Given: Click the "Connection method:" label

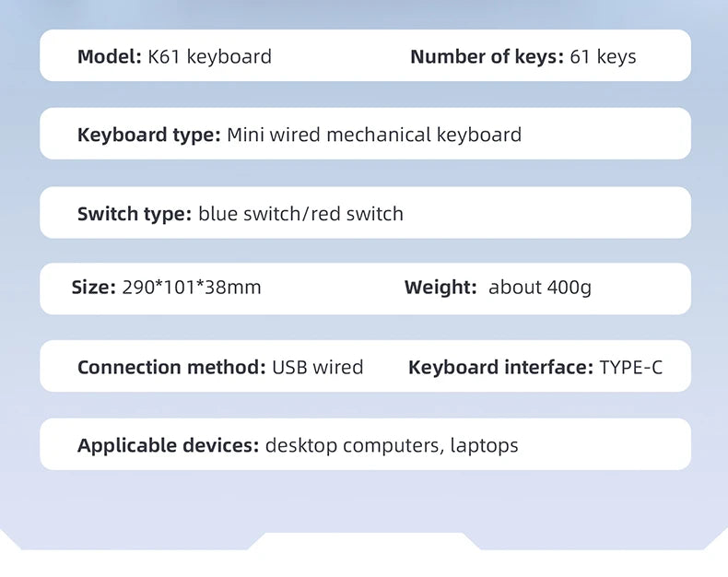Looking at the screenshot, I should coord(171,368).
